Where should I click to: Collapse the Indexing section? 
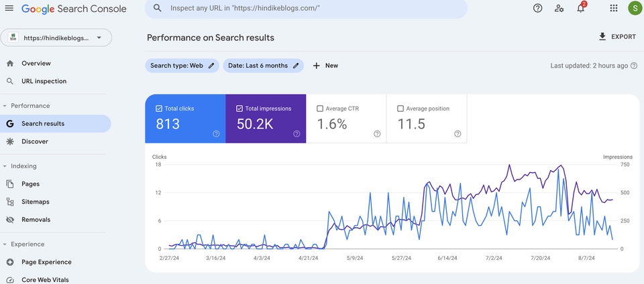(5, 166)
